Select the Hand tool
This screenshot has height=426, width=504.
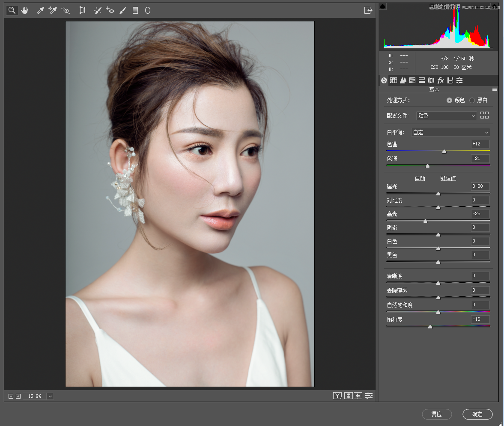point(25,10)
